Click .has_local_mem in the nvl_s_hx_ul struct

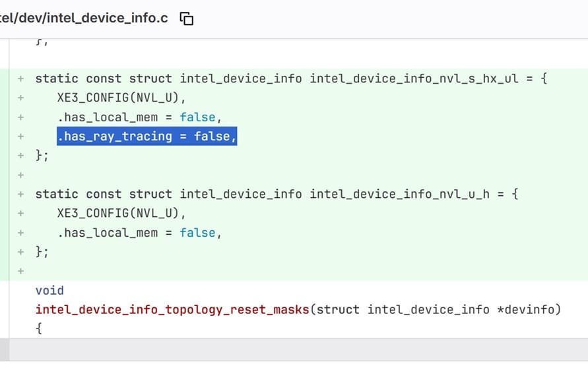(107, 117)
